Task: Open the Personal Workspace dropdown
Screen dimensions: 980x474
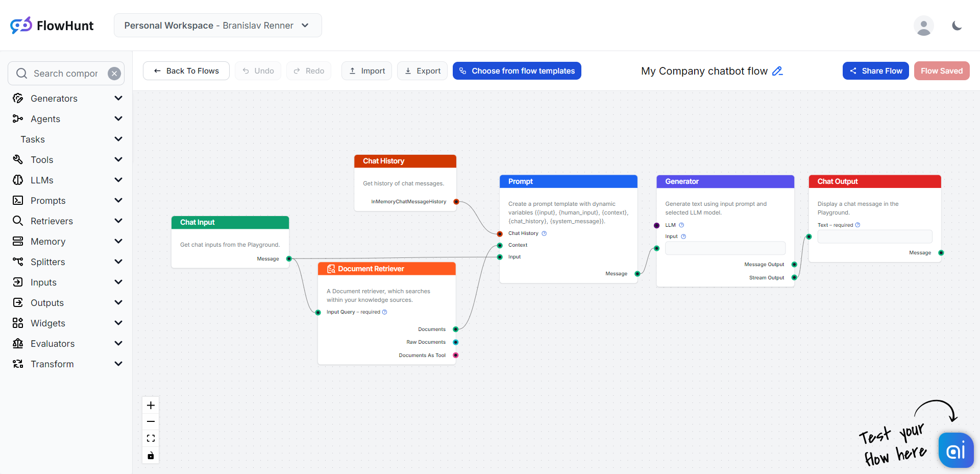Action: (217, 26)
